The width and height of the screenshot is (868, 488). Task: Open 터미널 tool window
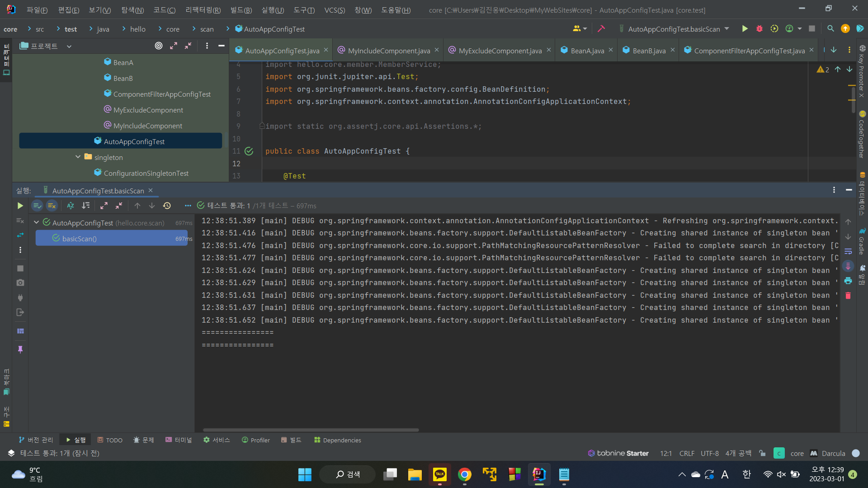(178, 440)
